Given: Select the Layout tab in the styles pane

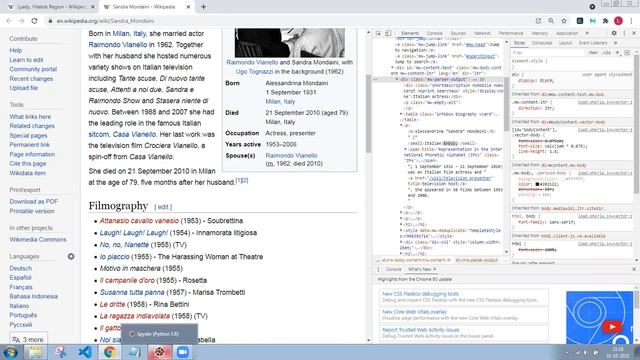Looking at the screenshot, I should click(565, 43).
